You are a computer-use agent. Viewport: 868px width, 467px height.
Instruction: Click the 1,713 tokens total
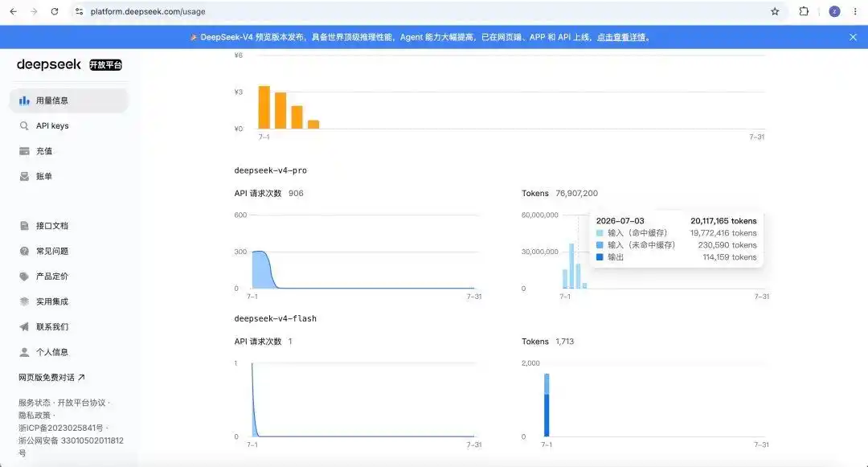[565, 342]
